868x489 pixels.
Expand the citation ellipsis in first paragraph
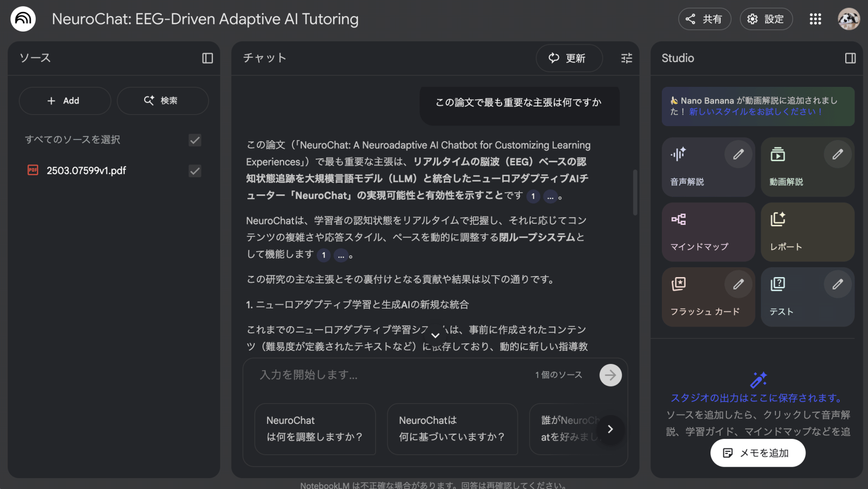click(550, 197)
